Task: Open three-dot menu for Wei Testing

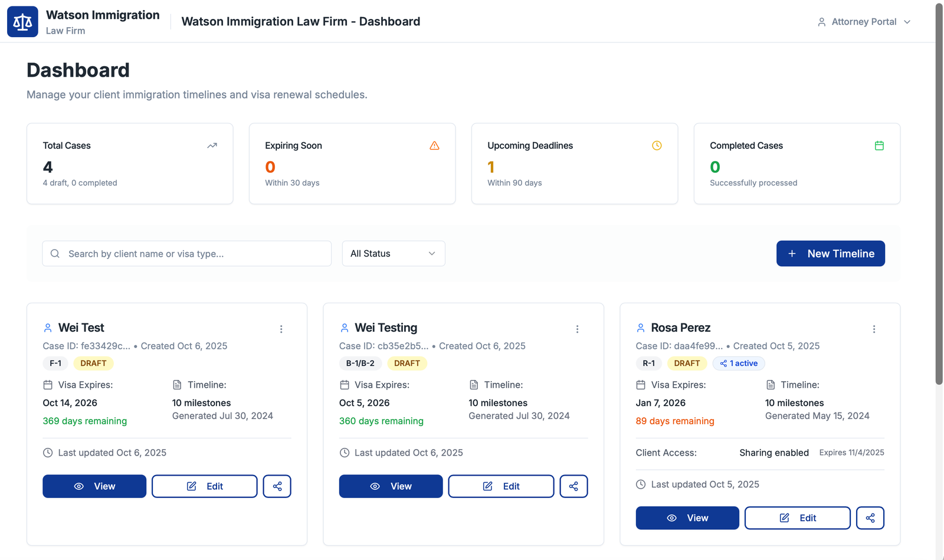Action: [578, 329]
